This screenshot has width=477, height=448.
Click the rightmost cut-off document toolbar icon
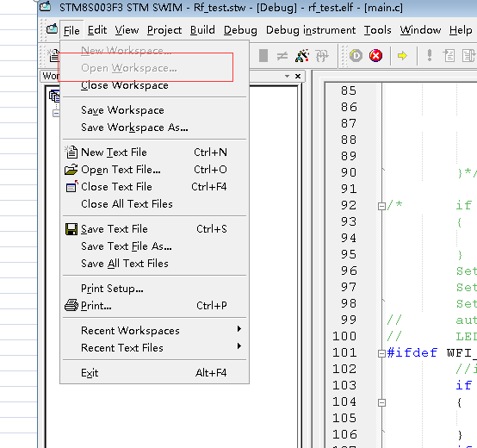point(468,56)
